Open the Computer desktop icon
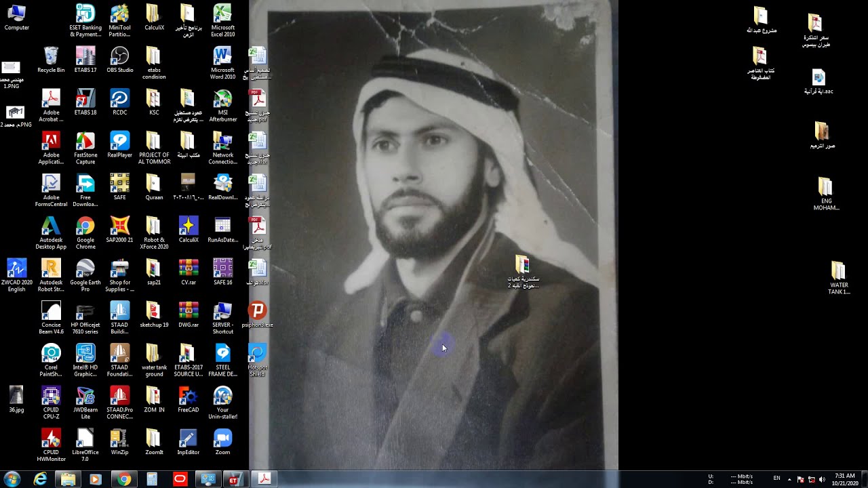Image resolution: width=868 pixels, height=488 pixels. (x=16, y=18)
